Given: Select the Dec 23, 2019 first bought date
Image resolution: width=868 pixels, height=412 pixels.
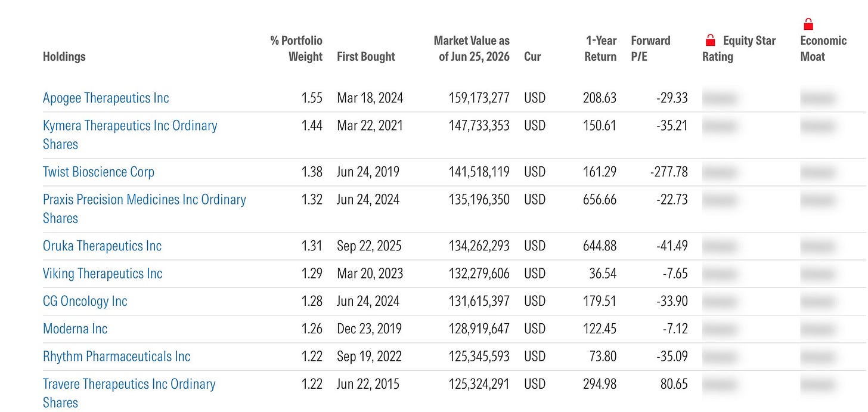Looking at the screenshot, I should point(368,329).
